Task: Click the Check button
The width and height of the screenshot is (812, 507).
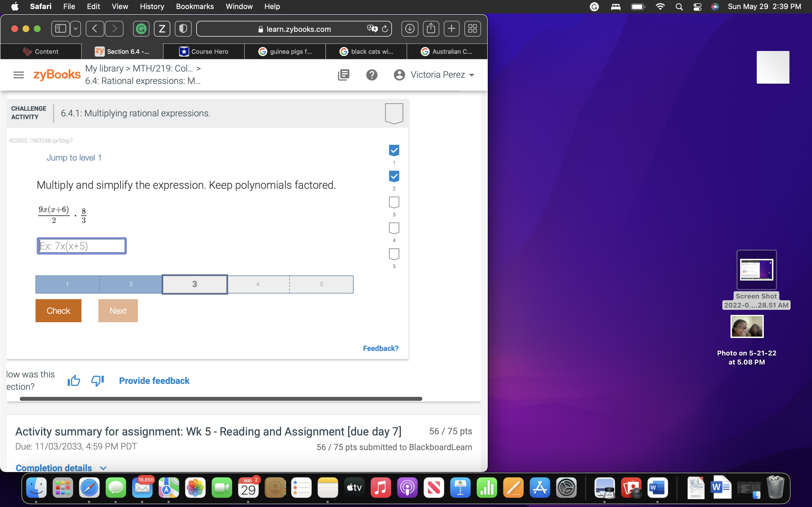Action: [58, 310]
